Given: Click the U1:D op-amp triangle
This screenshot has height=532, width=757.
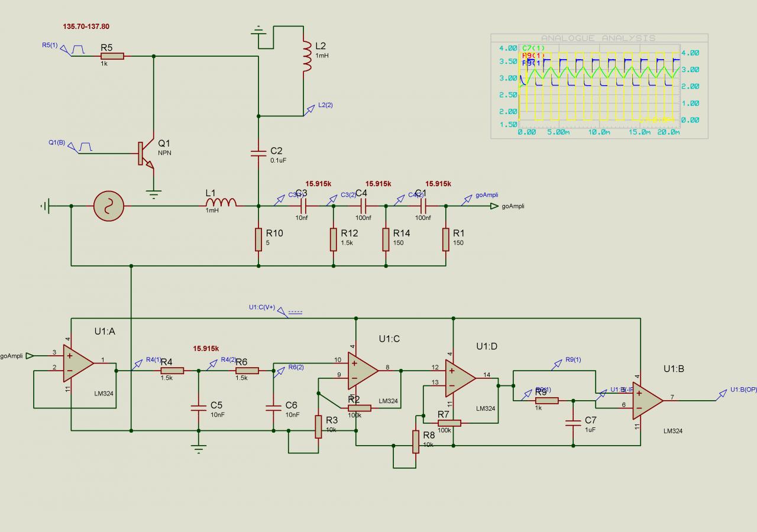Looking at the screenshot, I should [x=460, y=378].
